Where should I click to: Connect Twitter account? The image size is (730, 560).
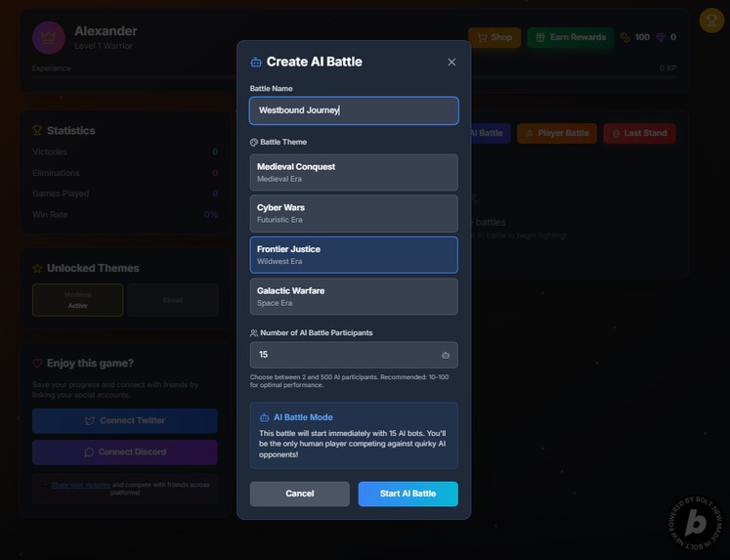125,421
